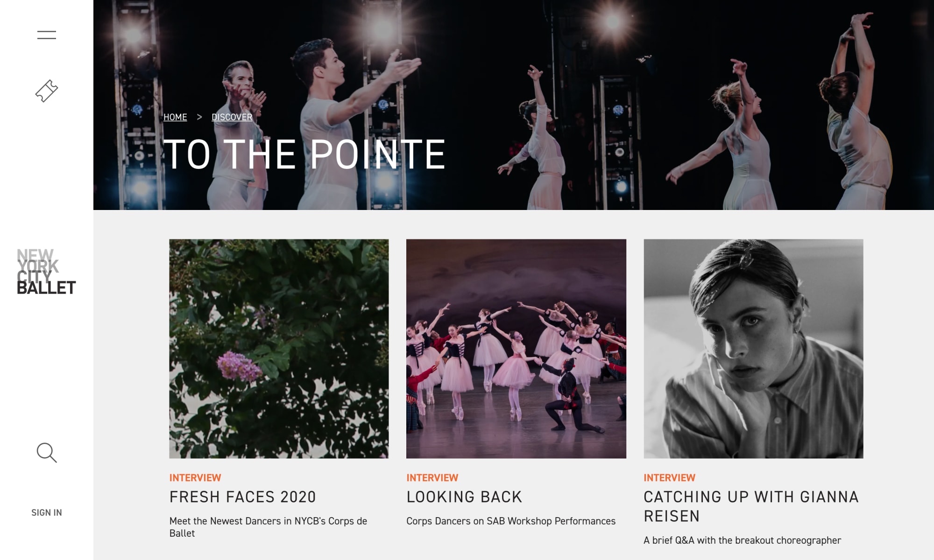Click the Corps Dancers on SAB Workshop text
The height and width of the screenshot is (560, 934).
tap(511, 521)
